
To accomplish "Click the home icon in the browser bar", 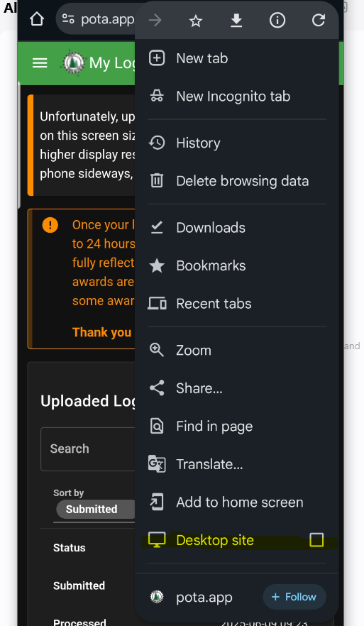I will (37, 18).
